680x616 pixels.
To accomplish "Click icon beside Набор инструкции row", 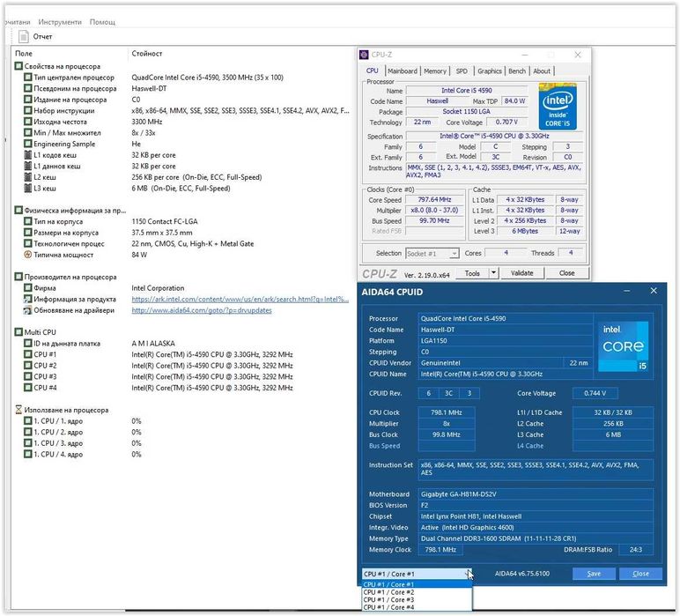I will point(28,111).
